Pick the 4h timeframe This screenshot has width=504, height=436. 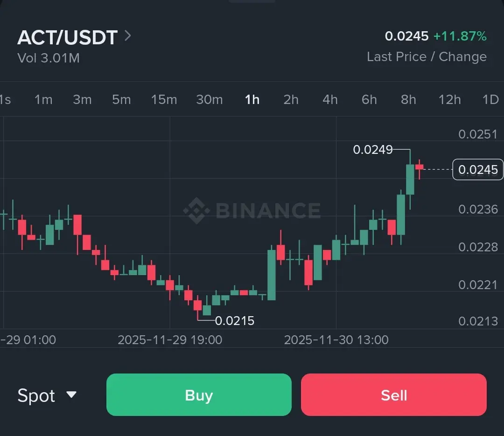(x=330, y=99)
